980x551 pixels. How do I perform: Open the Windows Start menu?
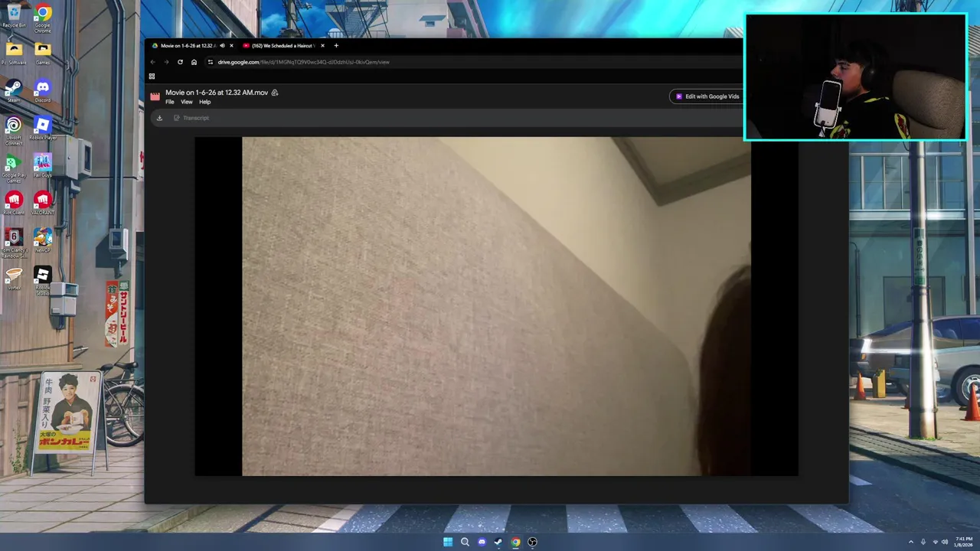448,542
